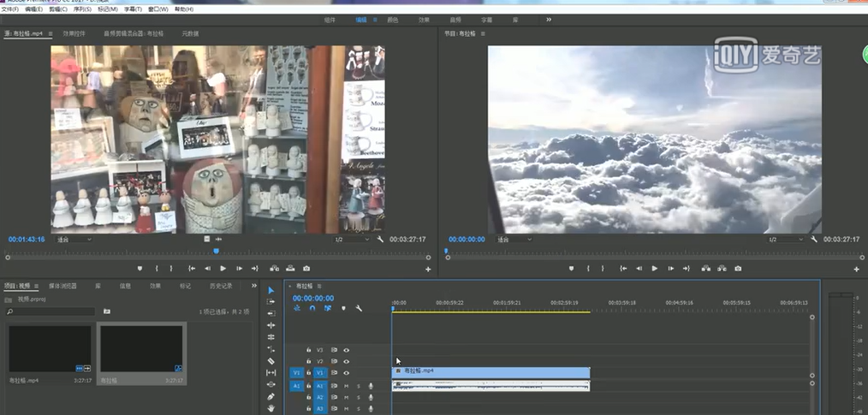868x415 pixels.
Task: Select the Track Select Backward tool
Action: [x=271, y=313]
